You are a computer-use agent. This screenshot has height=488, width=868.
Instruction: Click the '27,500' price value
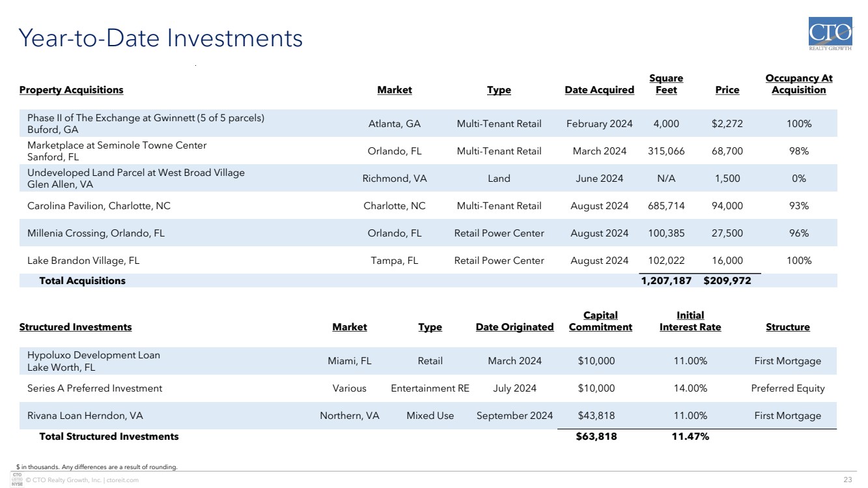(727, 233)
